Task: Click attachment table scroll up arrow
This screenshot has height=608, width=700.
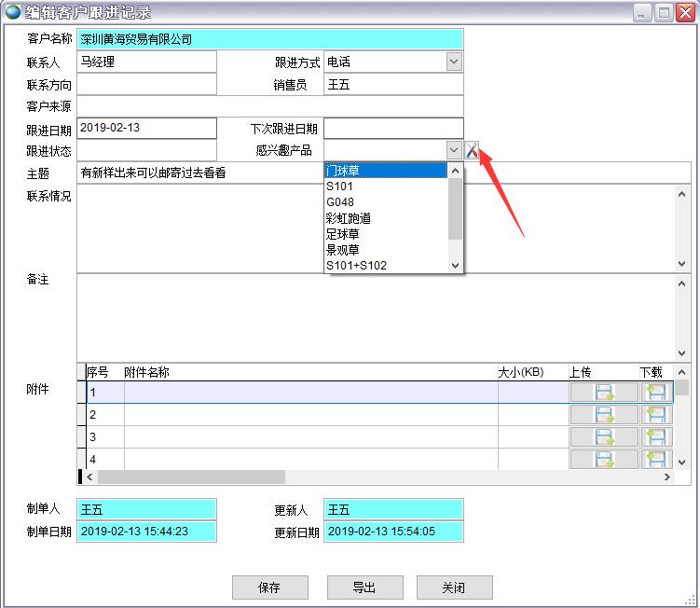Action: pos(681,372)
